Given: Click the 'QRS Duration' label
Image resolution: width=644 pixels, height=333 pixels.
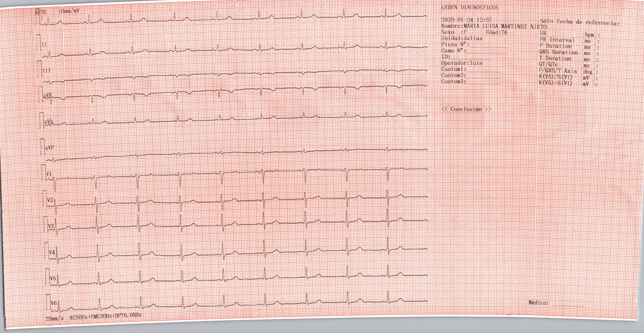Looking at the screenshot, I should [x=558, y=52].
